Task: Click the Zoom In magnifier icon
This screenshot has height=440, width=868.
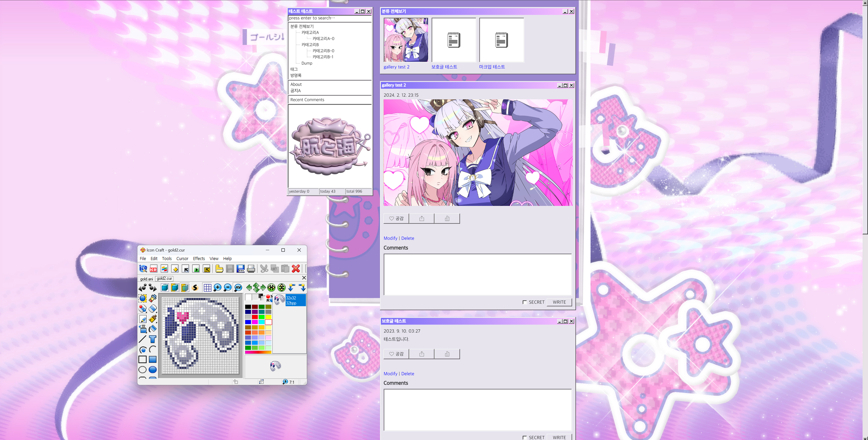Action: (217, 287)
